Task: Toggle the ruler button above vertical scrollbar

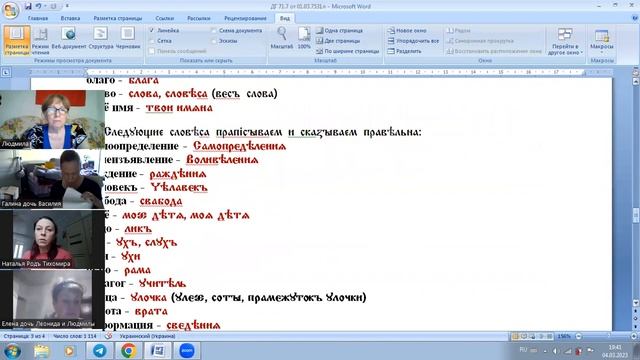Action: click(636, 72)
